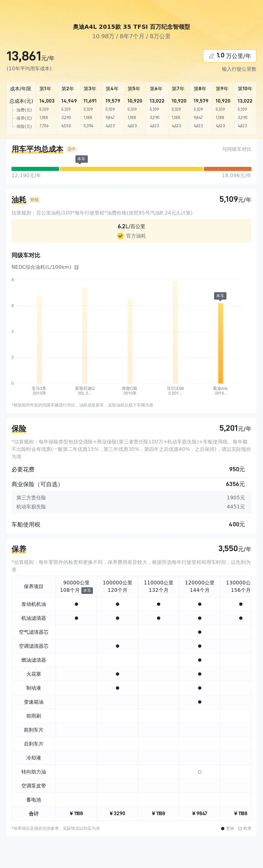The image size is (263, 868).
Task: Open the 1.0 万公里/年 mileage input box
Action: [x=230, y=56]
